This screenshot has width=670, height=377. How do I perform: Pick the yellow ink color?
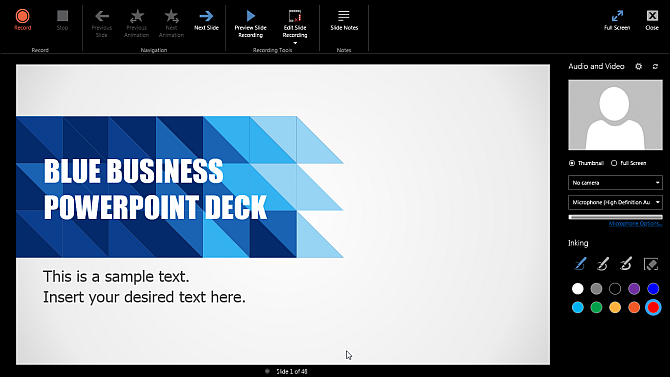click(615, 307)
